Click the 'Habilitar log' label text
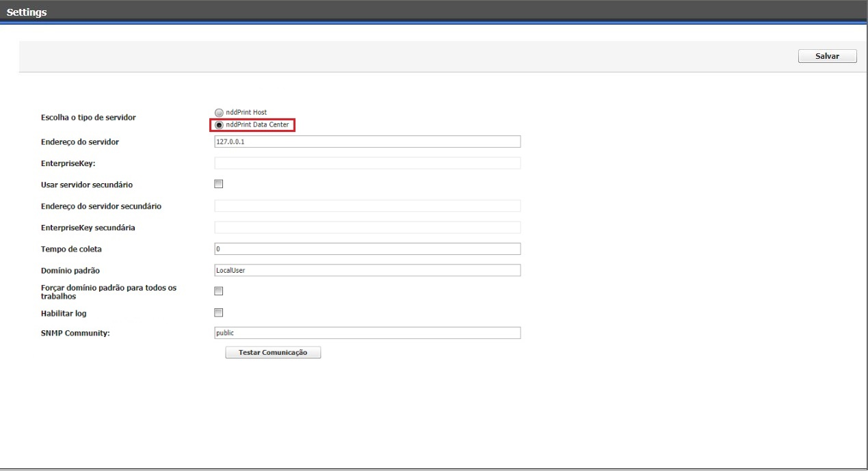This screenshot has height=471, width=868. [64, 314]
